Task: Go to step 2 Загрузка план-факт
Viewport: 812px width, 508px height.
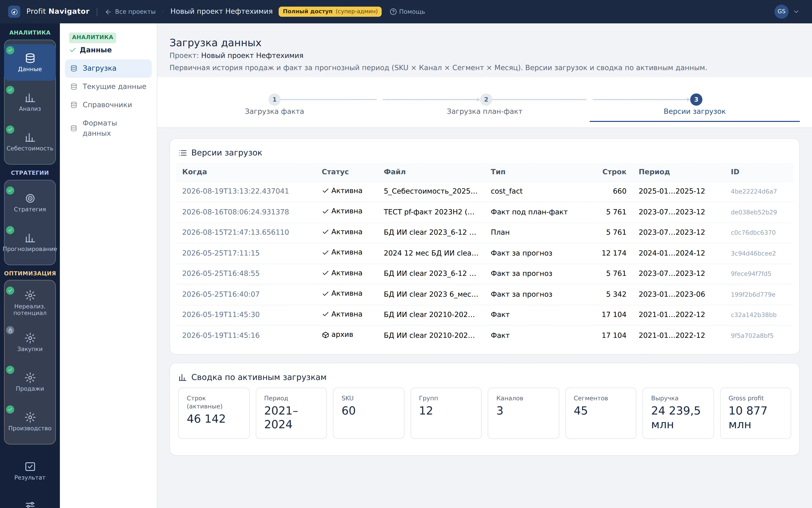Action: click(484, 104)
